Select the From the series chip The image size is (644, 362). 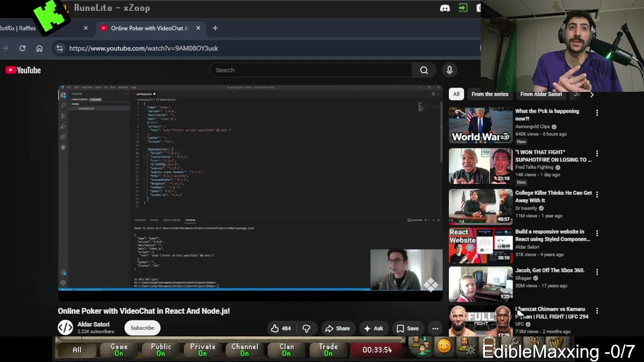(x=490, y=94)
